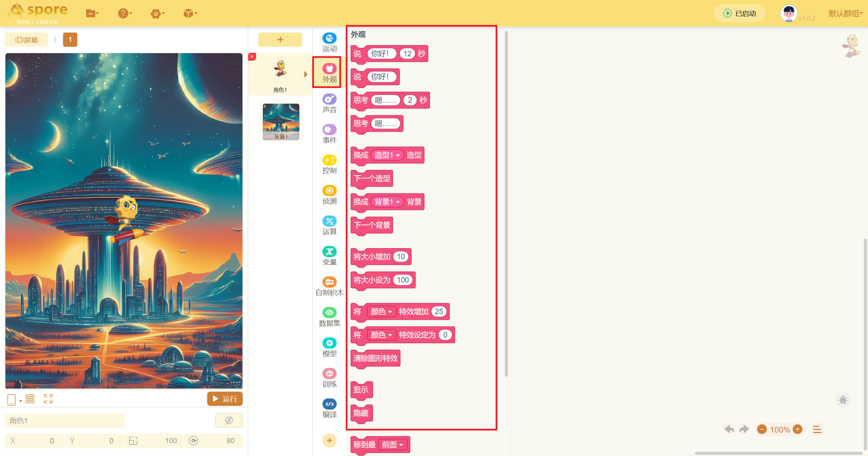Open the file folder menu dropdown
The width and height of the screenshot is (868, 456).
[92, 14]
